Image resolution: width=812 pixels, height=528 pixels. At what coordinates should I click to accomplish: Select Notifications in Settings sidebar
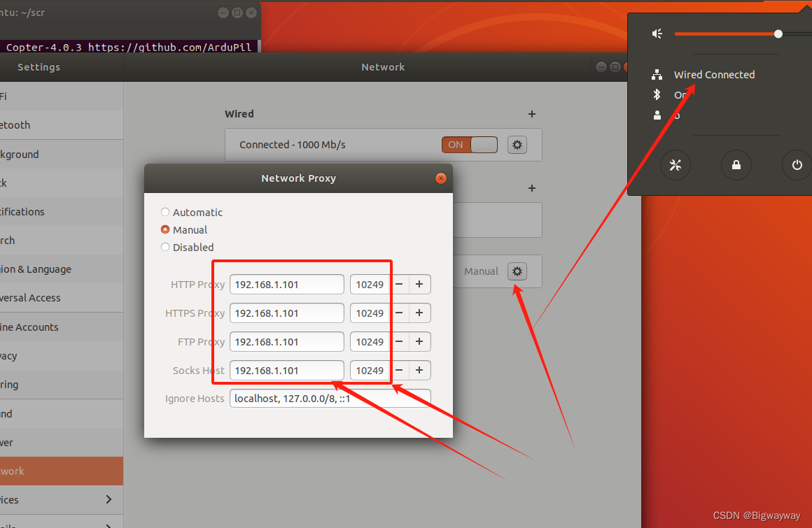[x=61, y=211]
